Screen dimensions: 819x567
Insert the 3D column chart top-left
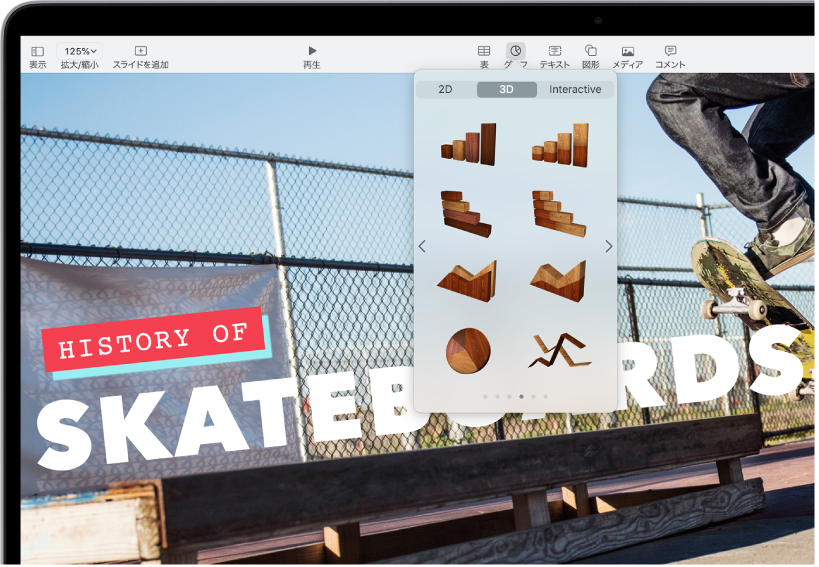pos(467,144)
